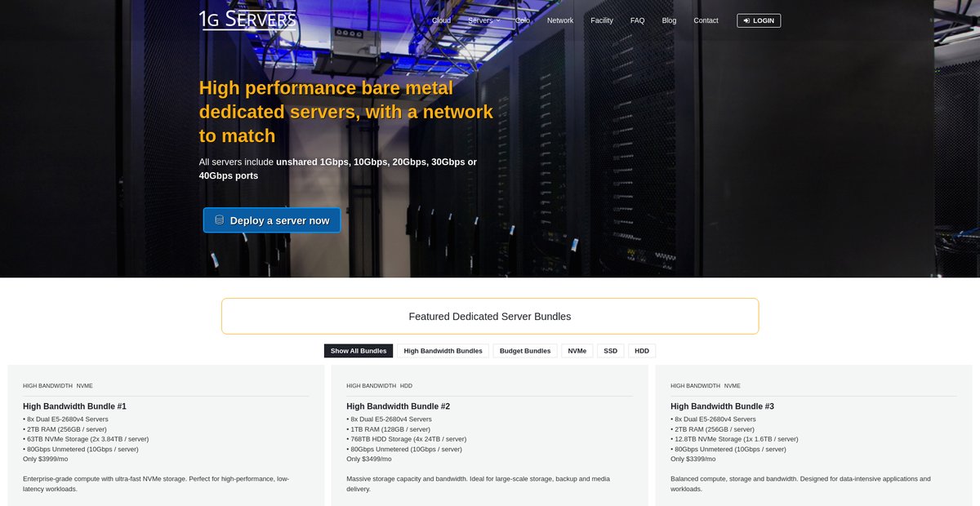Image resolution: width=980 pixels, height=506 pixels.
Task: Click '1TB RAM (128GB / server)' line
Action: 389,429
